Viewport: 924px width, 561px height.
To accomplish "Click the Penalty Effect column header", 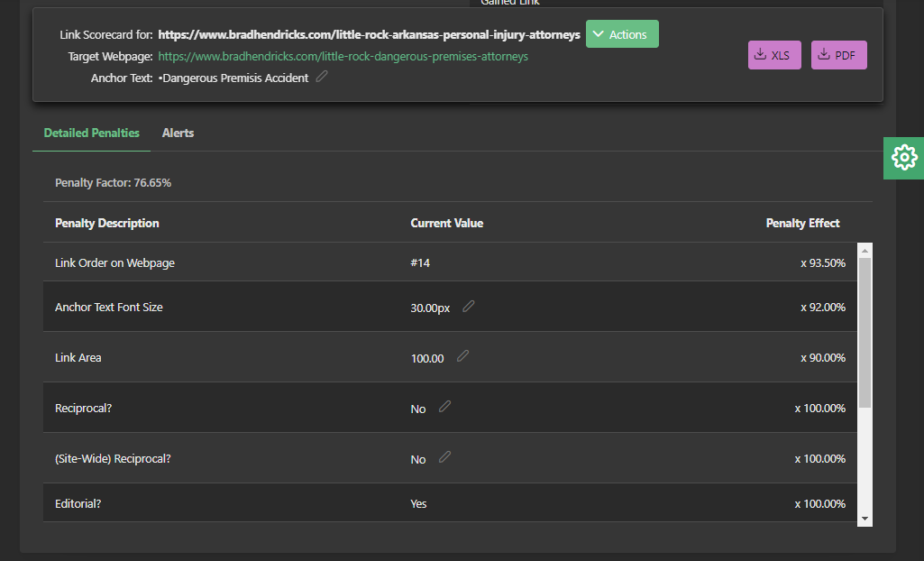I will (x=802, y=223).
